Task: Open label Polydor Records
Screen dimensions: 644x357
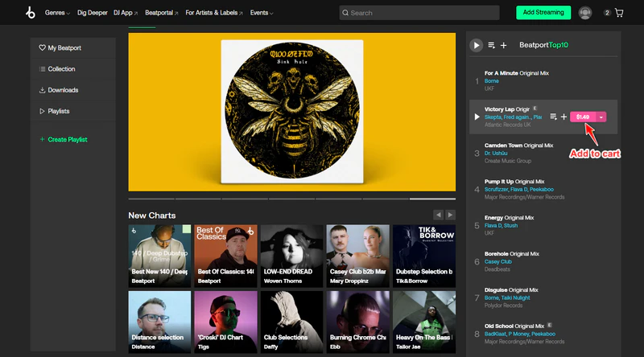Action: click(x=503, y=306)
